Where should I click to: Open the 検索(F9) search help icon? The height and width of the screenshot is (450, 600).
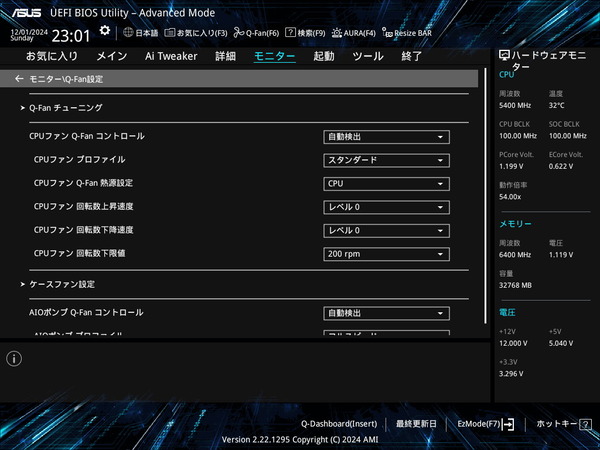[291, 33]
